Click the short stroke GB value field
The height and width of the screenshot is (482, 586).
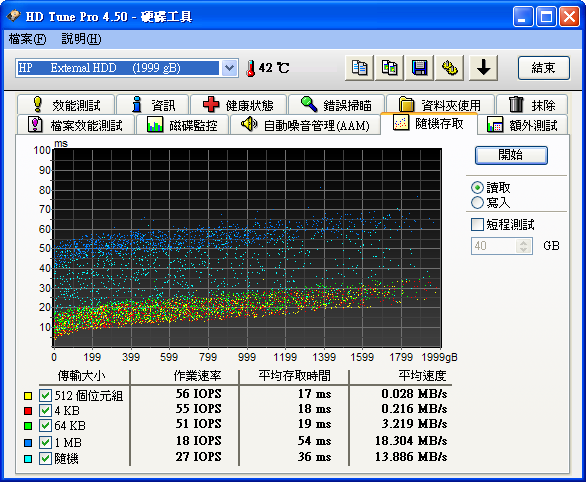pos(494,246)
